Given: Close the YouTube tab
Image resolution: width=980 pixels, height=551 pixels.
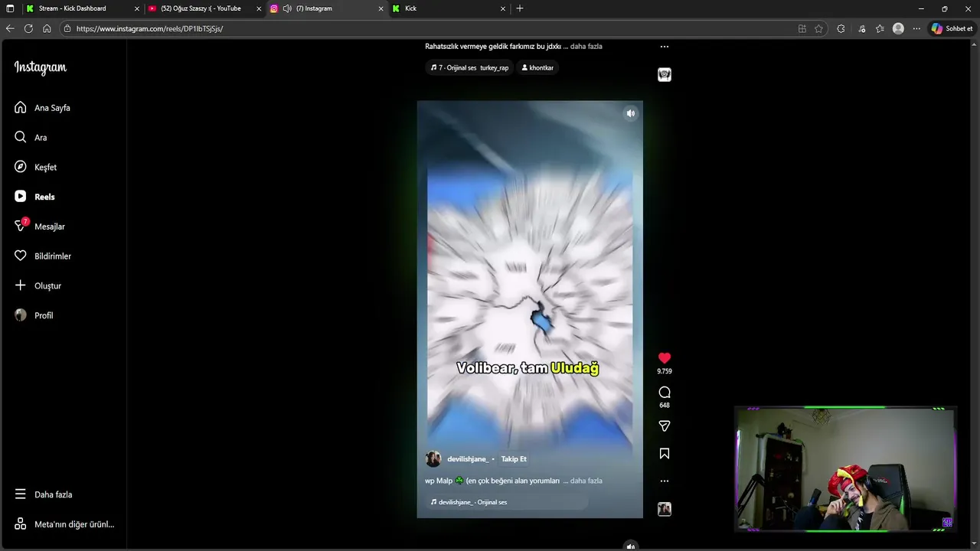Looking at the screenshot, I should click(259, 8).
